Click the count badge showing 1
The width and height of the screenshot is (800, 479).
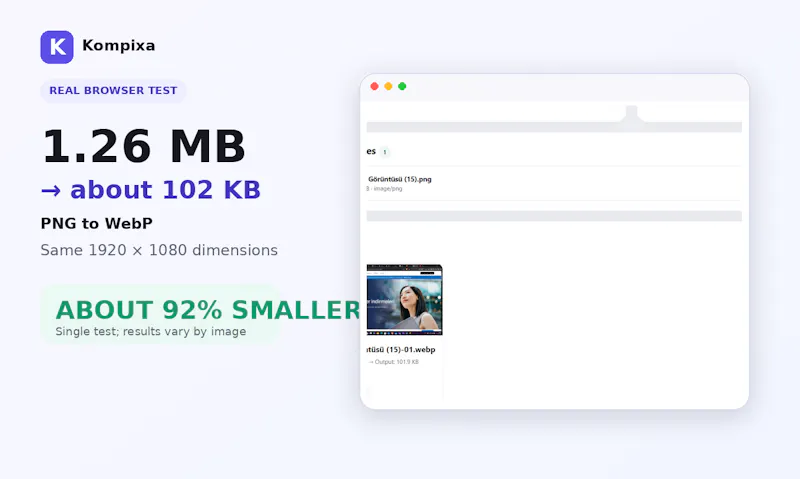385,152
